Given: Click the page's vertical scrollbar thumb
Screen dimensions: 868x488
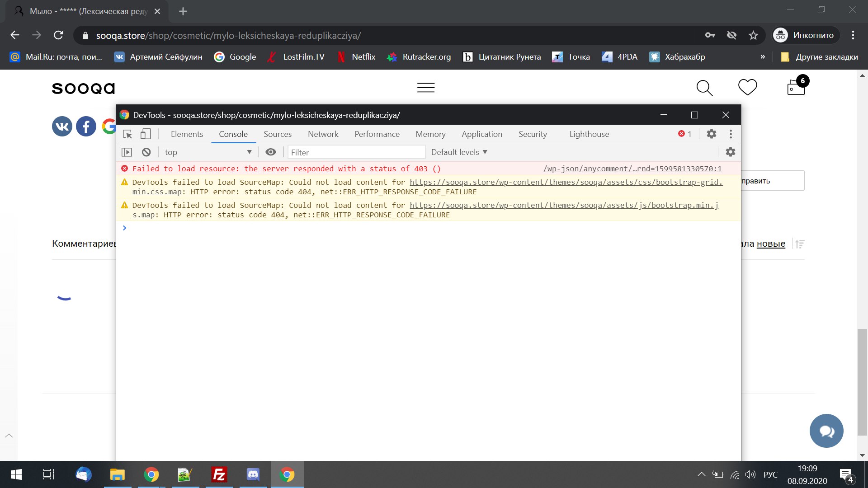Looking at the screenshot, I should click(x=862, y=382).
